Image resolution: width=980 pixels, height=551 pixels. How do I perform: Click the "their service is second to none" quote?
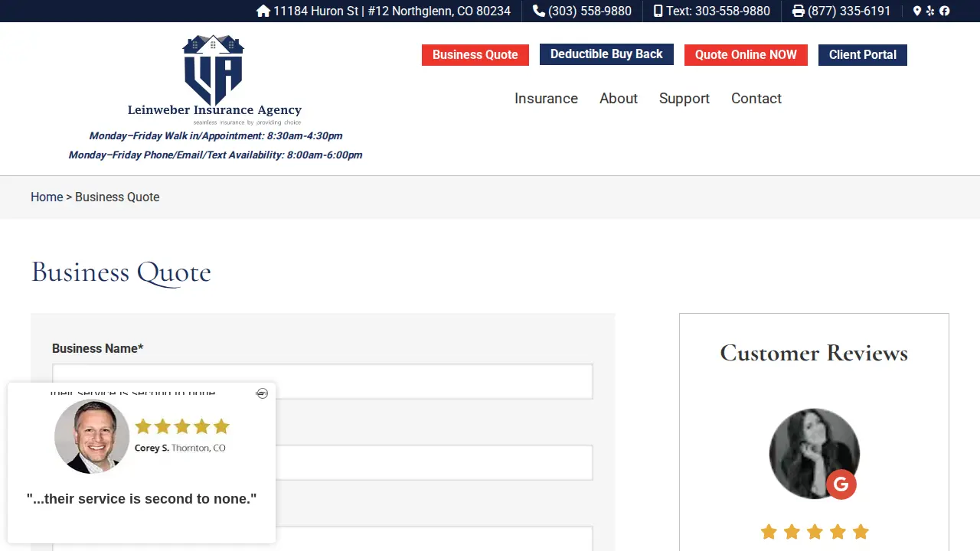[142, 499]
